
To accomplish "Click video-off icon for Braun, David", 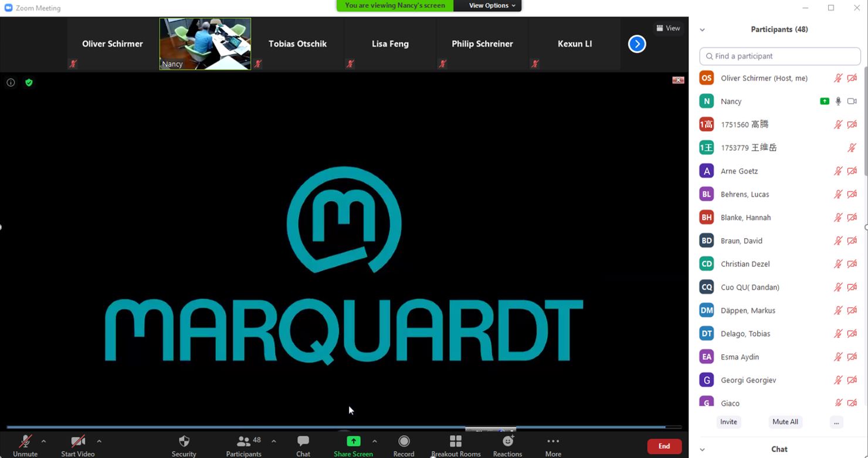I will [852, 240].
